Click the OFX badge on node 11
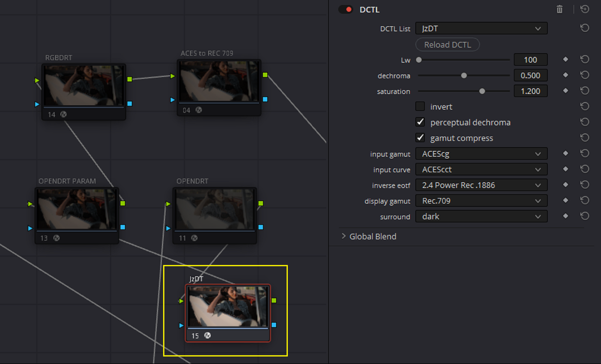Screen dimensions: 601x364 (x=194, y=238)
